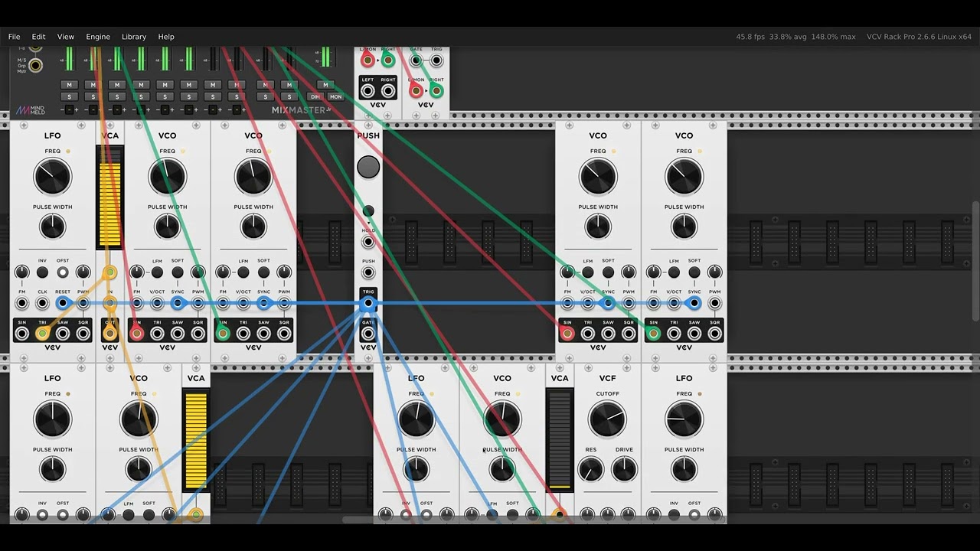Click V/OCT jack of the top-row leftmost VCO
This screenshot has height=551, width=980.
[157, 303]
